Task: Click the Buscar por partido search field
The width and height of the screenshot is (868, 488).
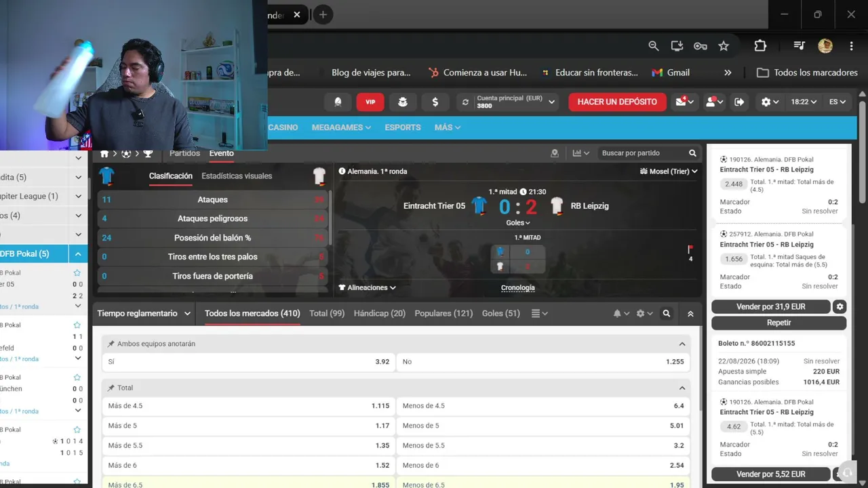Action: pyautogui.click(x=641, y=153)
